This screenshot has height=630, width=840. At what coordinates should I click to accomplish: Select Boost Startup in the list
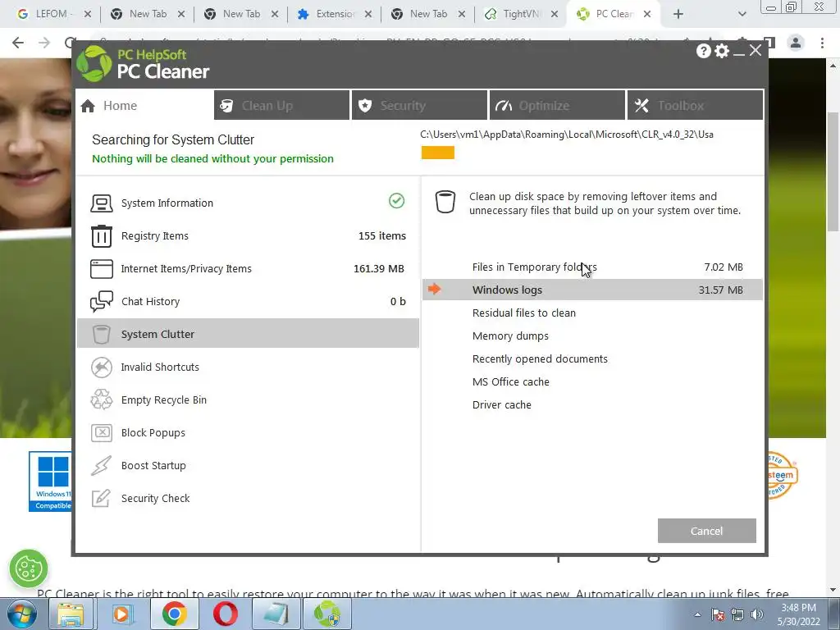click(x=248, y=466)
